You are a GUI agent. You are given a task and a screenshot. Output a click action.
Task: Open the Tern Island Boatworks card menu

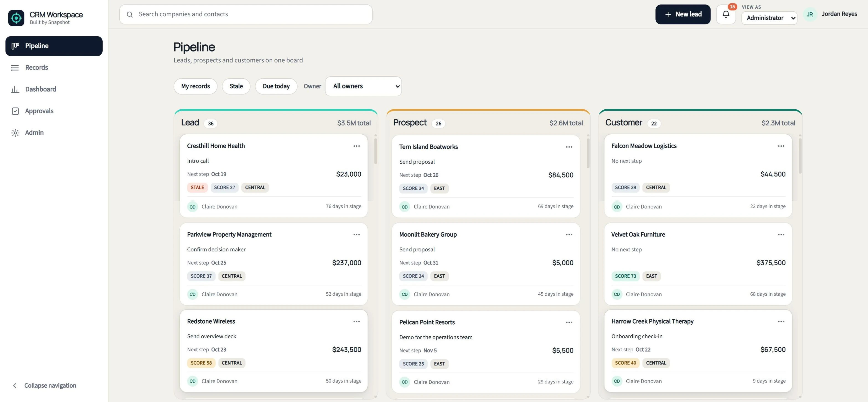tap(569, 147)
